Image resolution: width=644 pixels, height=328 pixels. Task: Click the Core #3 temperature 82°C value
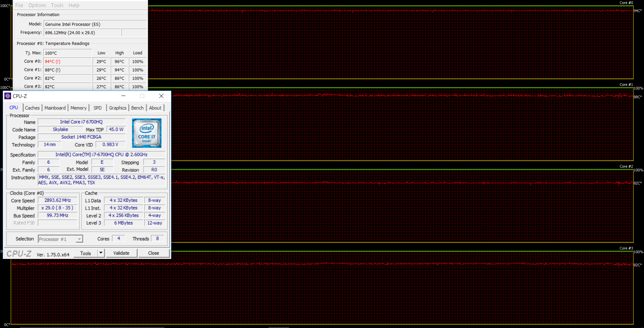[68, 87]
